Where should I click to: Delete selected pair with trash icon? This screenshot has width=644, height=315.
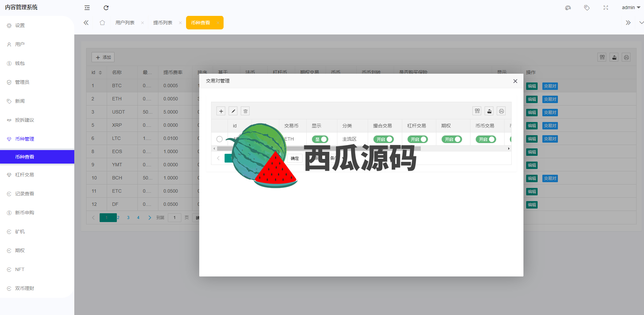click(x=245, y=111)
